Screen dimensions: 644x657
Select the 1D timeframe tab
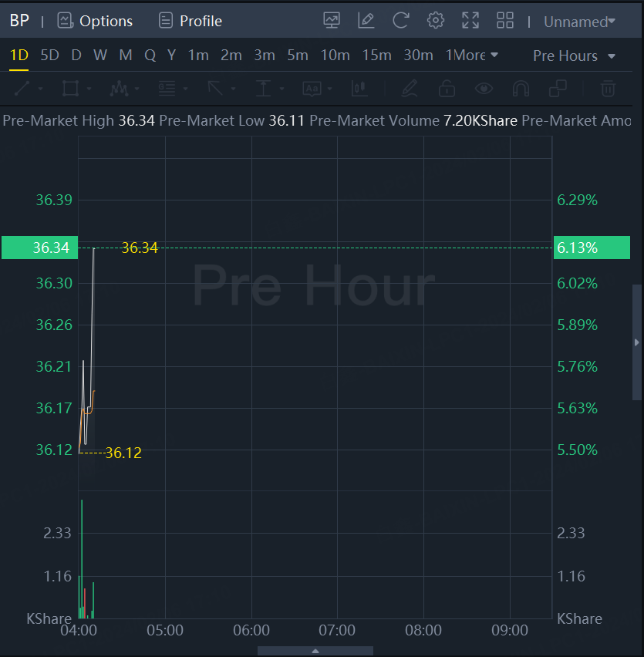pyautogui.click(x=19, y=55)
